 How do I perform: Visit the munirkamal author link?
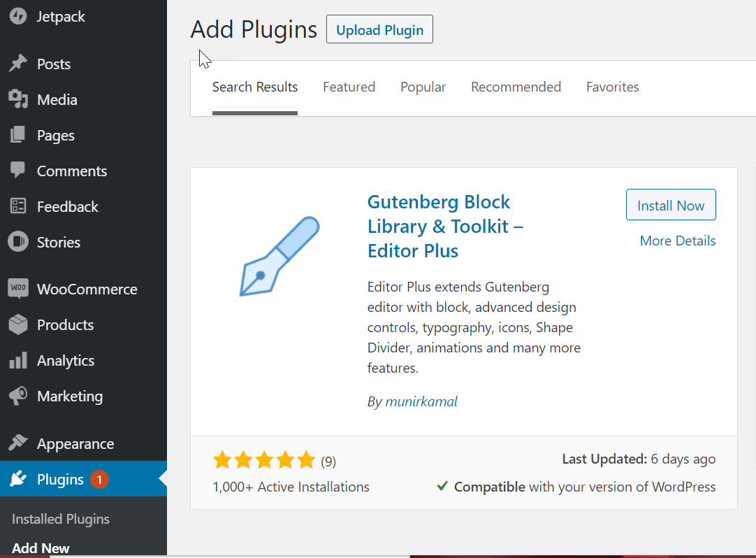pos(421,401)
